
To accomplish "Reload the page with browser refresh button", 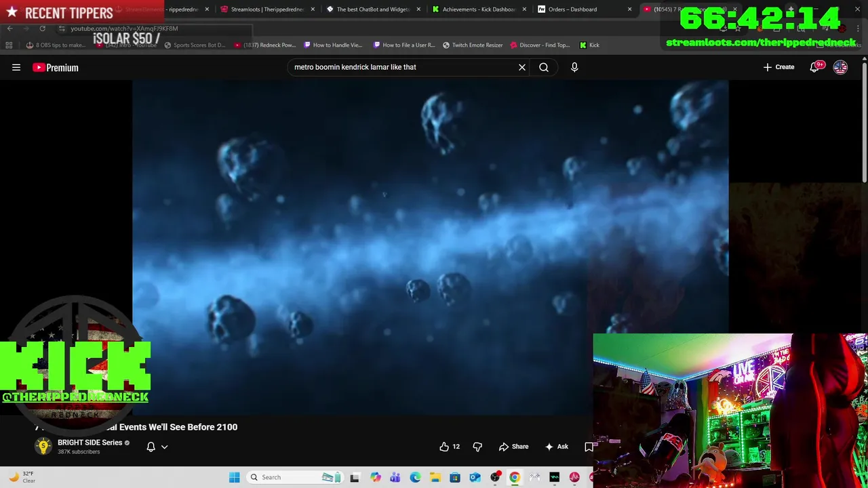I will (42, 28).
